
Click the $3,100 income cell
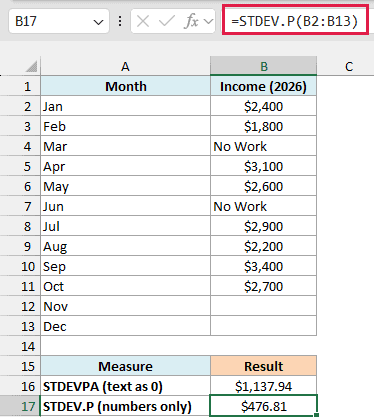pyautogui.click(x=264, y=166)
